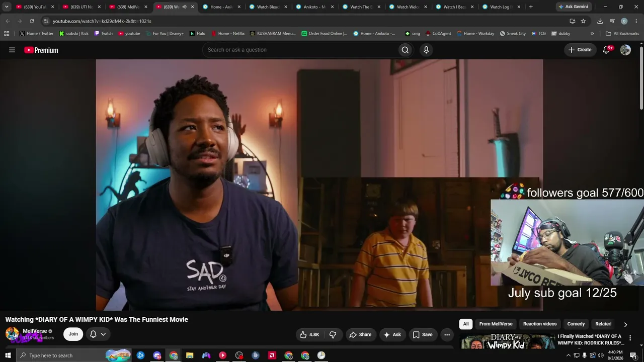Mute the tab using its speaker icon
The image size is (644, 362).
[184, 7]
